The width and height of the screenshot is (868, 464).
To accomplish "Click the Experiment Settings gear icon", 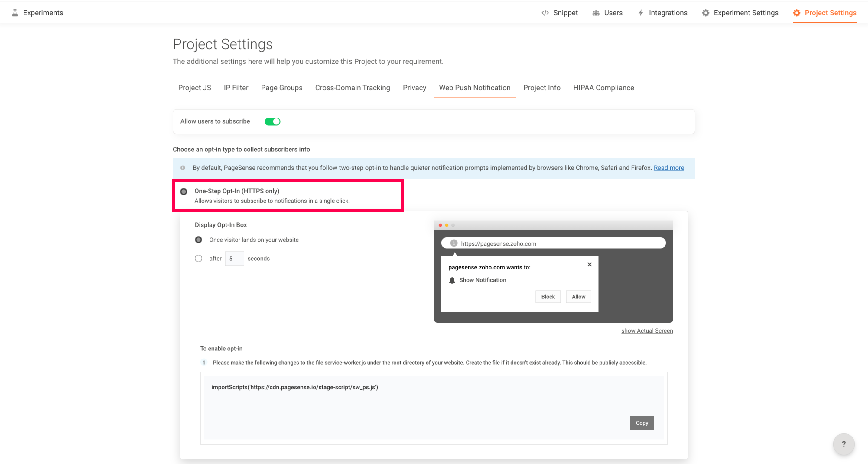I will coord(706,13).
